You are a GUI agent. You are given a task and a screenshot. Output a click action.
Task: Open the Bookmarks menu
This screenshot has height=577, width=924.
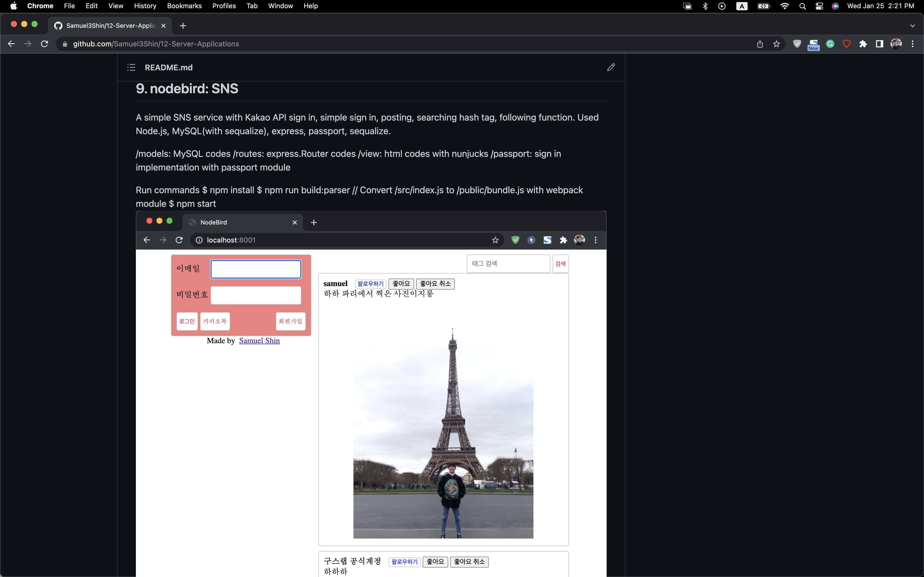184,6
